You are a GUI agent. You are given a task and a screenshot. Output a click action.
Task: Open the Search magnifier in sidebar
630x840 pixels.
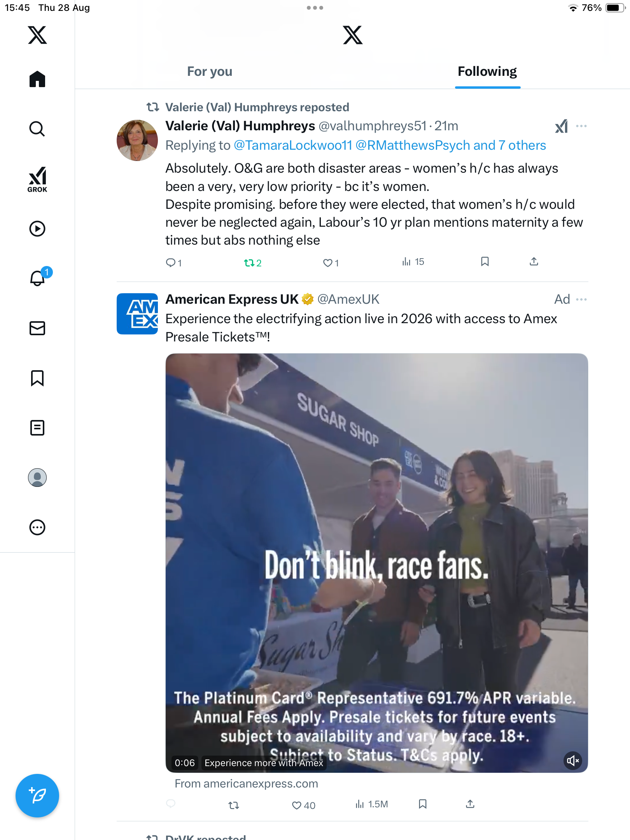click(x=37, y=129)
